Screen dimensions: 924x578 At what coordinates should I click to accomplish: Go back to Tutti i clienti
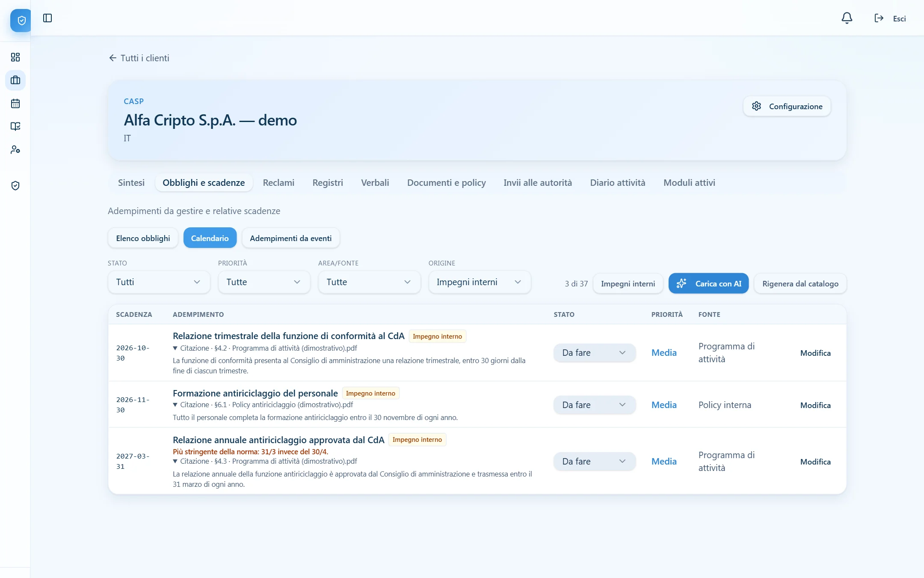point(139,58)
